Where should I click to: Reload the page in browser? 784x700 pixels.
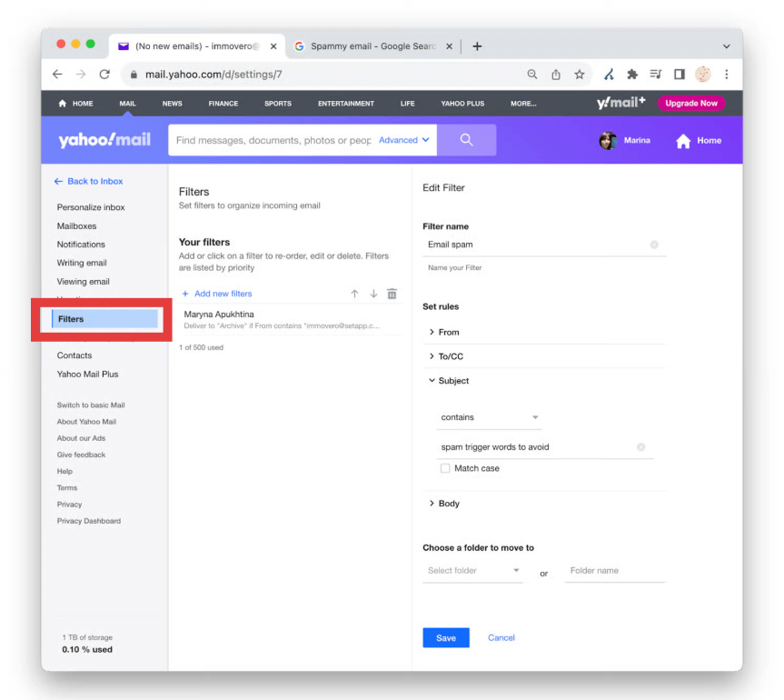point(104,75)
